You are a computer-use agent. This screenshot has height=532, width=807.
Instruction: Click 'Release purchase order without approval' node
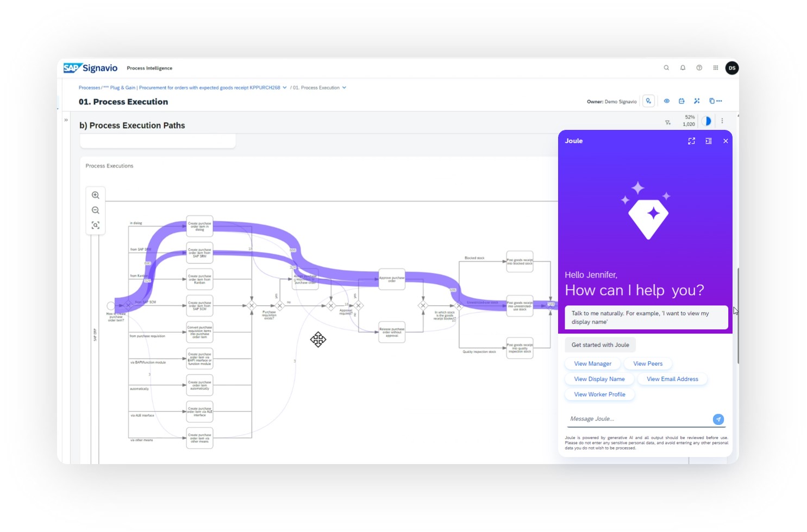click(x=392, y=332)
